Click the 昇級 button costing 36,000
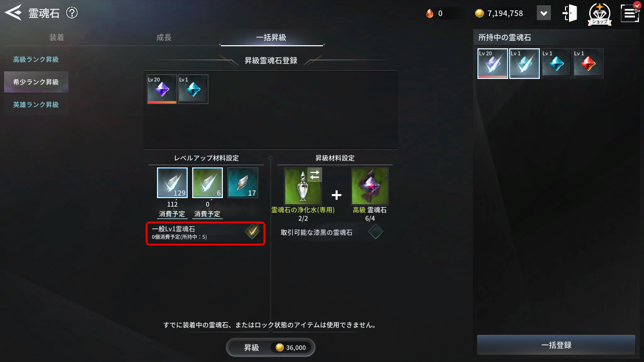Viewport: 644px width, 362px height. click(271, 347)
